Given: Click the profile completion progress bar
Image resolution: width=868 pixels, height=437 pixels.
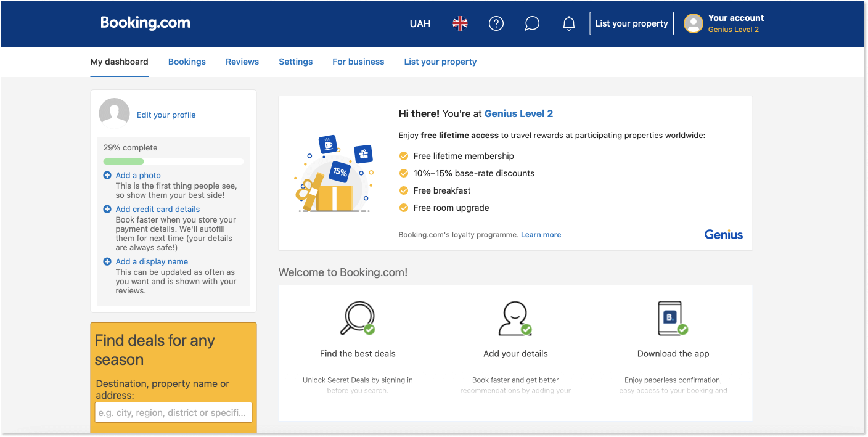Looking at the screenshot, I should click(x=173, y=161).
